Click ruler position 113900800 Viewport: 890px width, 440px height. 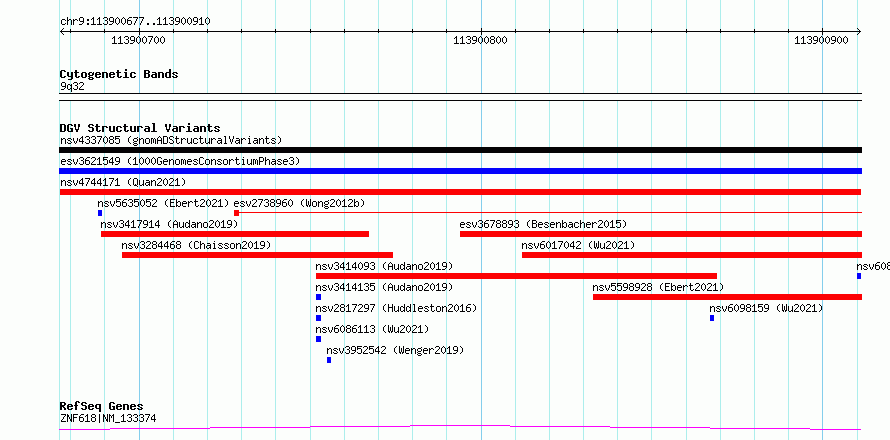click(480, 40)
